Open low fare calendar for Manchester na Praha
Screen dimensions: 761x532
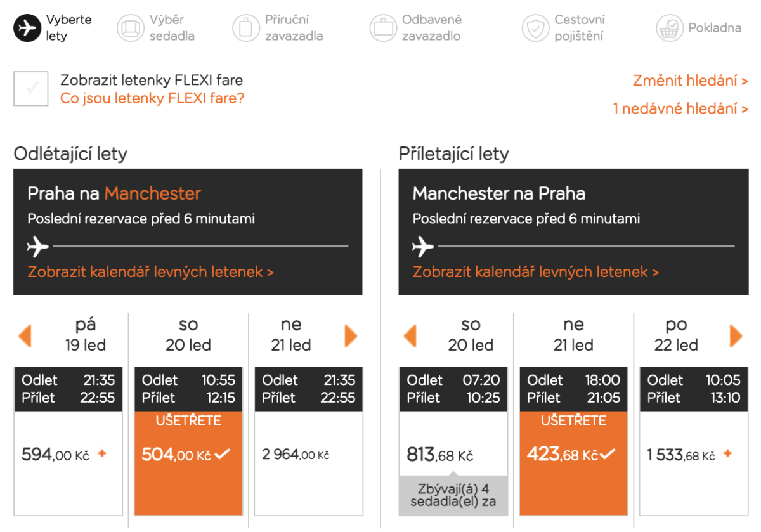pyautogui.click(x=536, y=272)
